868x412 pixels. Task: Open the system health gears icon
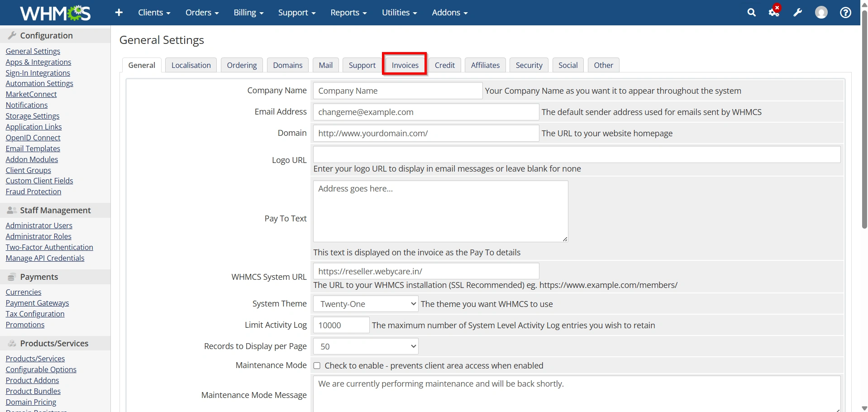pyautogui.click(x=774, y=12)
